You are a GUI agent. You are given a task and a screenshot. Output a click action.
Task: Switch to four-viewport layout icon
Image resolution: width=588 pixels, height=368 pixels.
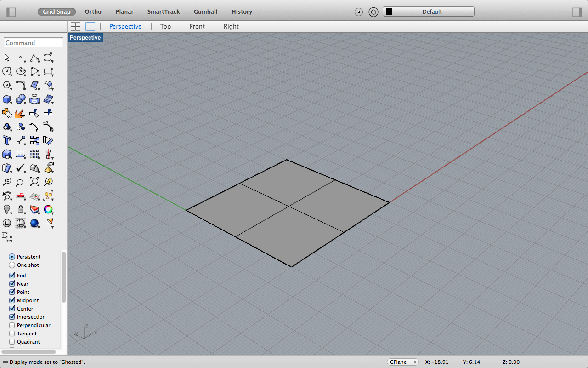point(75,27)
